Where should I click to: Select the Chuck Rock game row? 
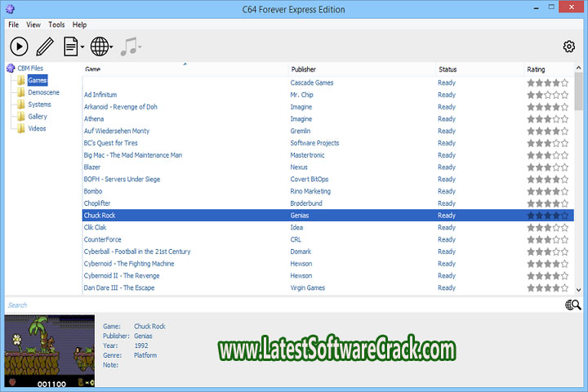(328, 216)
